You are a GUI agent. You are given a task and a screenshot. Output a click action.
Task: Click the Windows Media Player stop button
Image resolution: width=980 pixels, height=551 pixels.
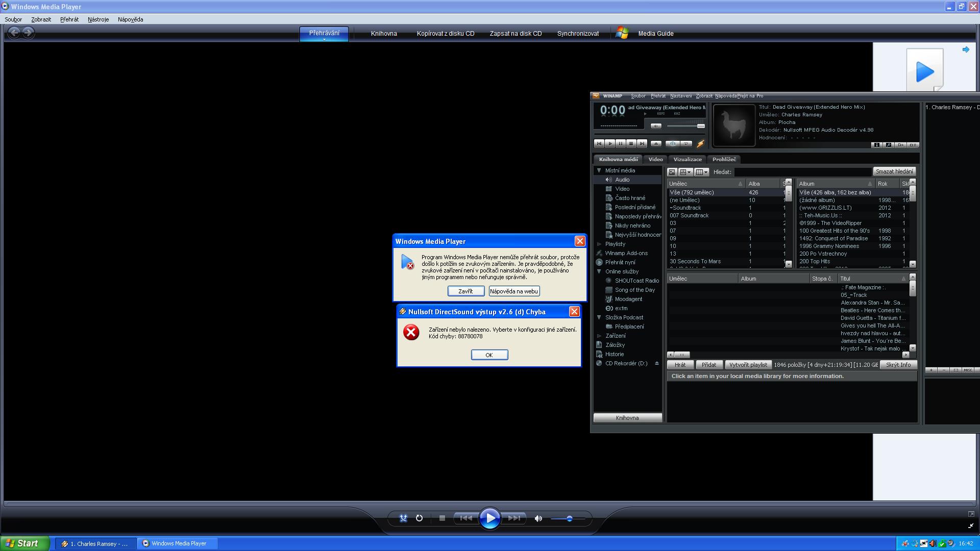442,518
